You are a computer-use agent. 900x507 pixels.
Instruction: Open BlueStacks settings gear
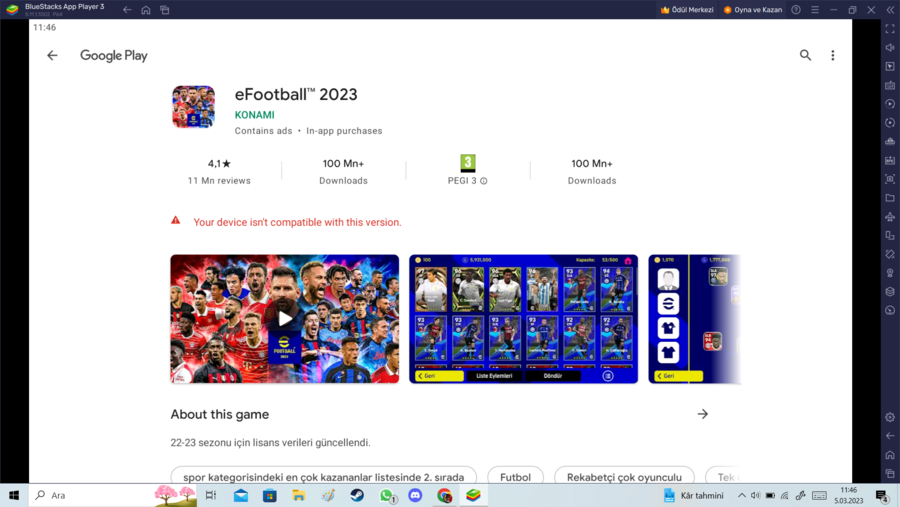coord(890,417)
